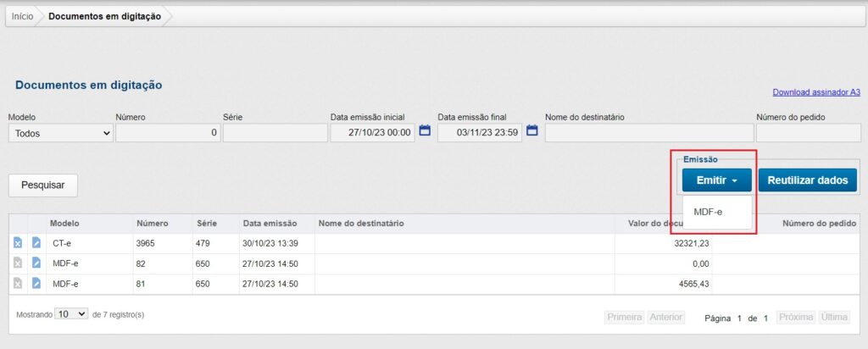Focus the Número do pedido field
868x349 pixels.
pyautogui.click(x=808, y=133)
